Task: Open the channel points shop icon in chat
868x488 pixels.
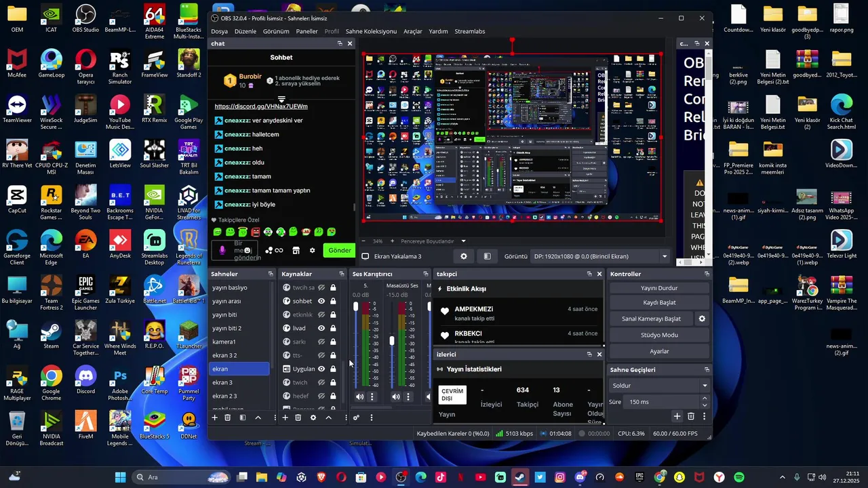Action: click(x=296, y=250)
